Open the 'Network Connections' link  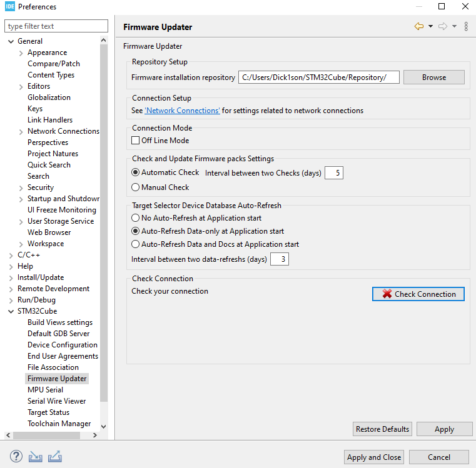(182, 111)
